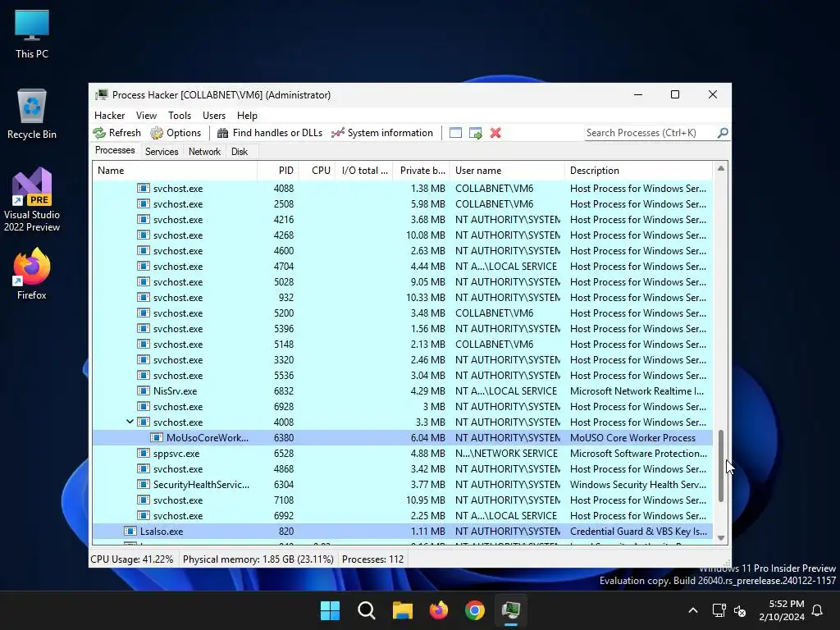Click the scrollbar down arrow
Viewport: 840px width, 630px height.
pos(720,538)
